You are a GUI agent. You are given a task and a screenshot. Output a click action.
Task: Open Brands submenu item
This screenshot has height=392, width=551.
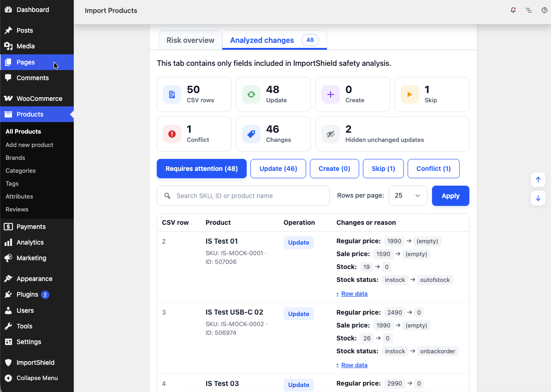coord(15,158)
